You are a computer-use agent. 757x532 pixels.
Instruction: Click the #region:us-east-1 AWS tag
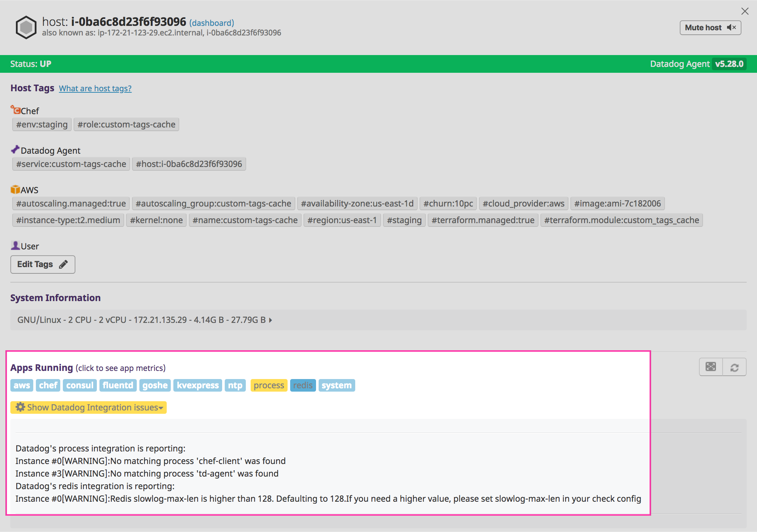[x=342, y=220]
